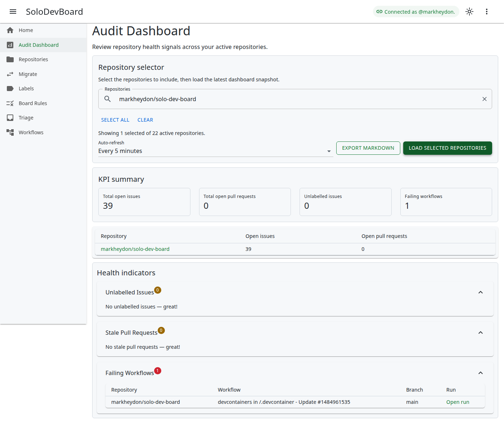This screenshot has height=424, width=504.
Task: Click the link icon in connection chip
Action: point(379,12)
